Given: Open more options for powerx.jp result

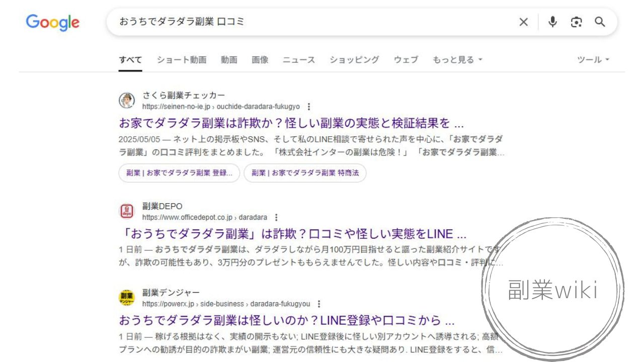Looking at the screenshot, I should click(x=319, y=304).
